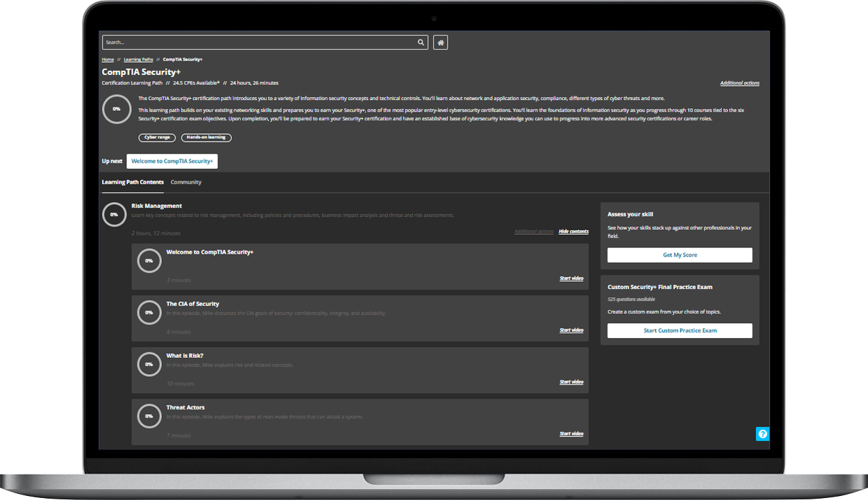Click inside the Search input field
This screenshot has height=500, width=868.
click(x=258, y=43)
